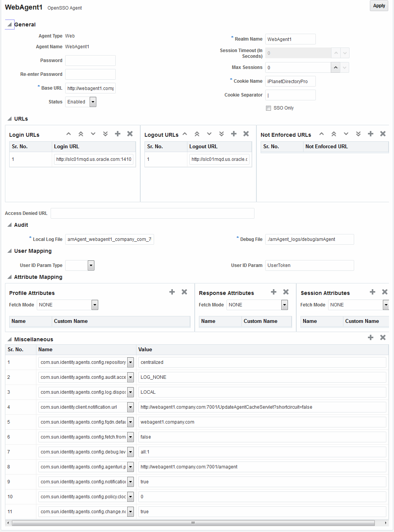394x532 pixels.
Task: Collapse the URLs section
Action: click(x=10, y=119)
